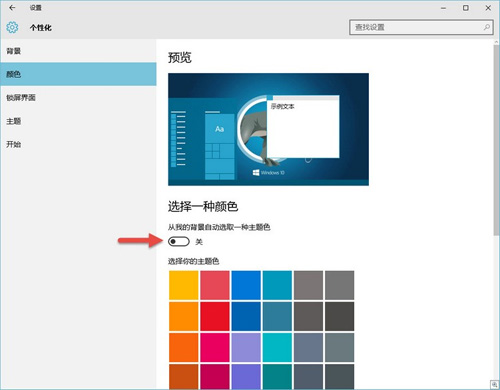This screenshot has height=390, width=500.
Task: Pick the dark blue swatch in second row
Action: point(246,316)
